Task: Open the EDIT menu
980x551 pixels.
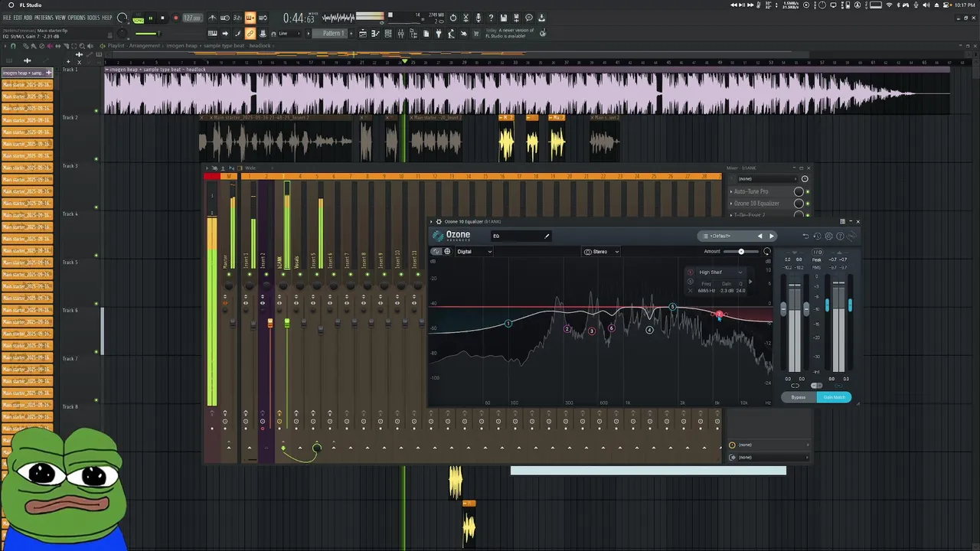Action: point(18,18)
